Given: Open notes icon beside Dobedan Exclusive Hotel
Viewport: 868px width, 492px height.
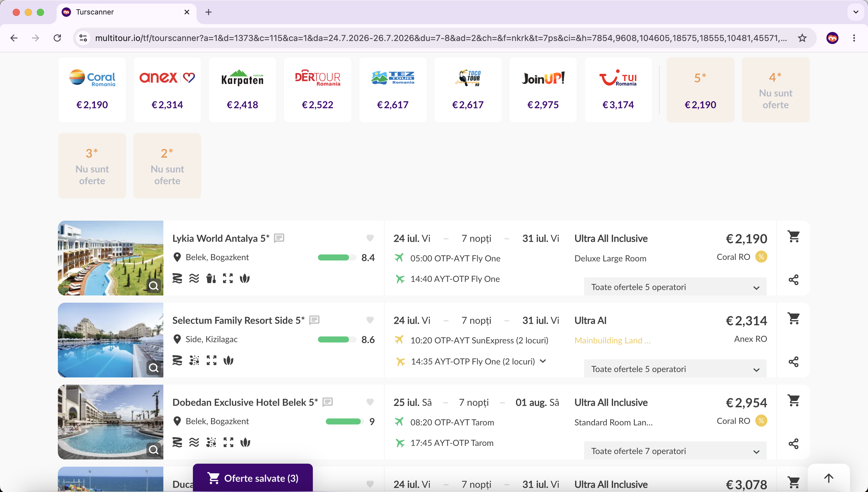Looking at the screenshot, I should (x=328, y=402).
